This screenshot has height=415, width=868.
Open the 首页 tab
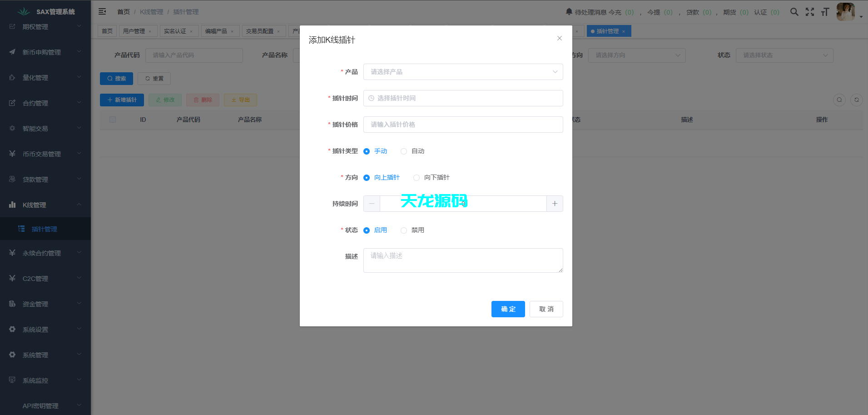[x=107, y=30]
